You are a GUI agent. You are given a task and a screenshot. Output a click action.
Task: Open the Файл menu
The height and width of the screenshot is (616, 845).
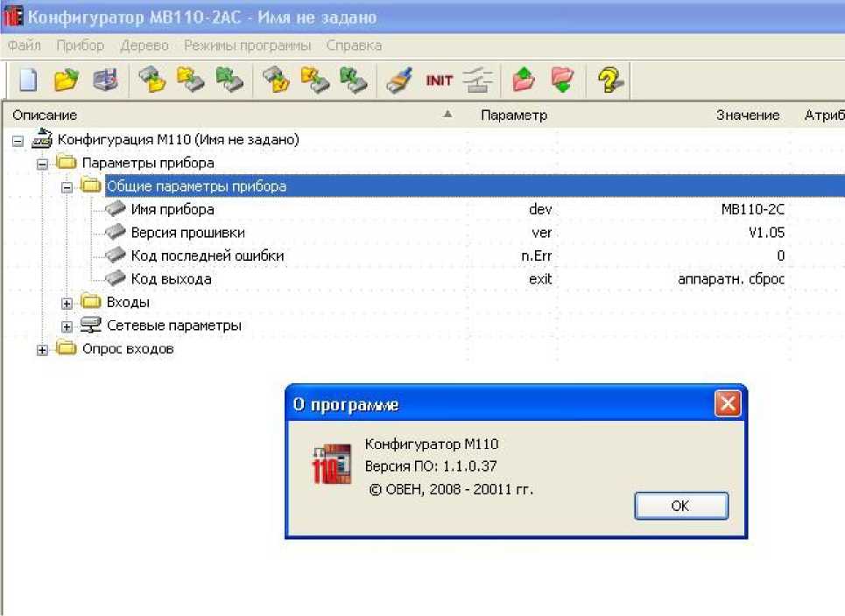[x=24, y=45]
